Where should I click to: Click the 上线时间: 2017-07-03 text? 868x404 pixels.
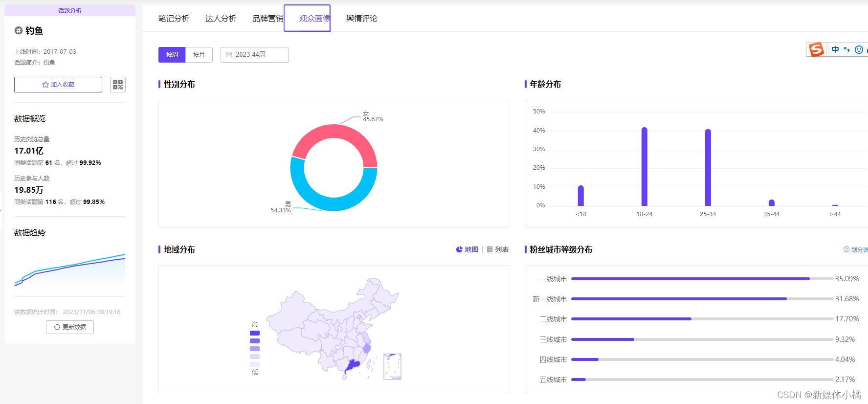pyautogui.click(x=45, y=51)
